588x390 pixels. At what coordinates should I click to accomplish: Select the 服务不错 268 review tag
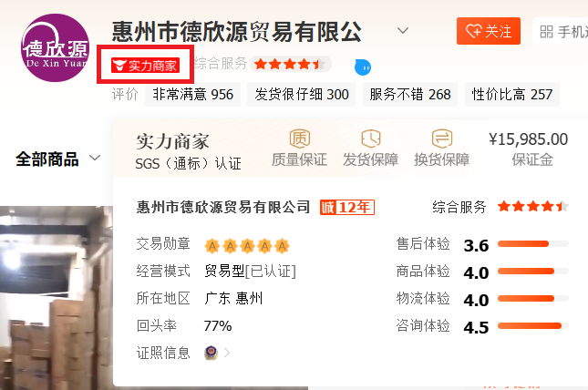click(x=410, y=94)
